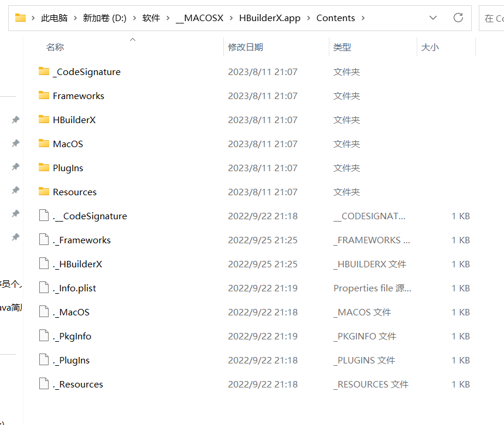This screenshot has width=504, height=425.
Task: Click the pin icon beside PlugIns folder row
Action: pyautogui.click(x=15, y=167)
